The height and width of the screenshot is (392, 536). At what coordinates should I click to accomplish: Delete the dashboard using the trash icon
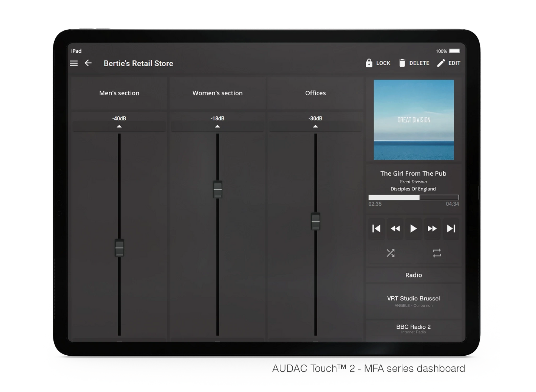click(x=402, y=63)
